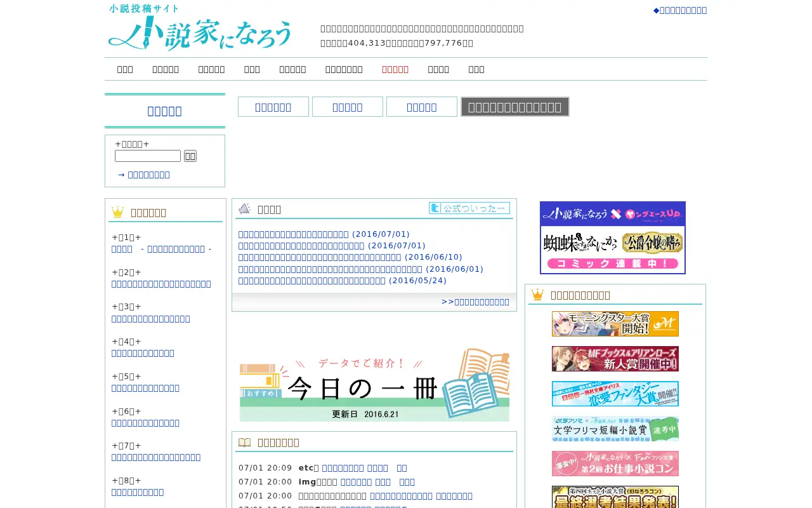Click the diamond-marked link at the top right
The height and width of the screenshot is (508, 812).
pyautogui.click(x=680, y=10)
